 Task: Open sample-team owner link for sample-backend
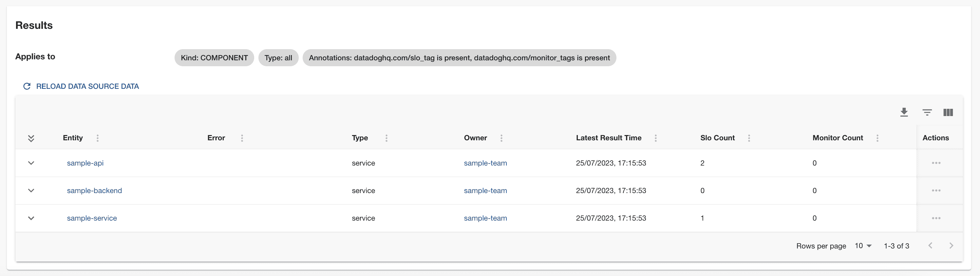(x=485, y=190)
